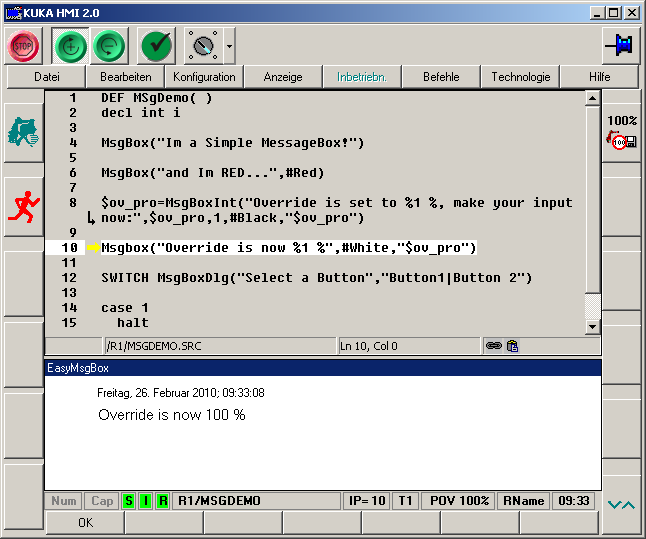
Task: Toggle the I status indicator
Action: click(145, 501)
